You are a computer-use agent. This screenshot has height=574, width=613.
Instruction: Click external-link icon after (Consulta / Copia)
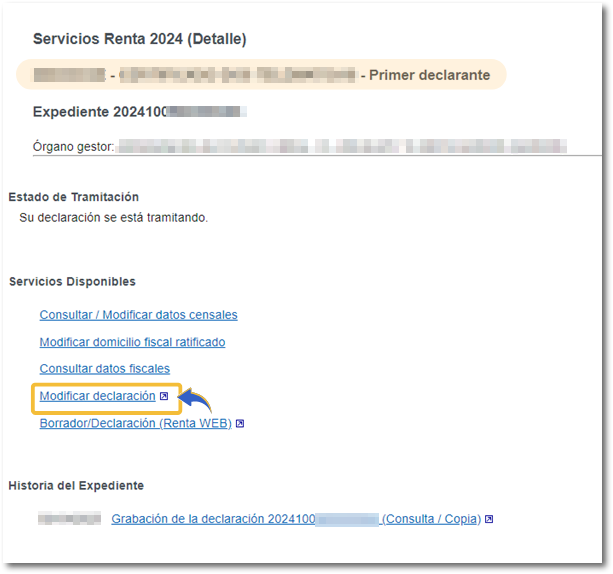point(489,520)
